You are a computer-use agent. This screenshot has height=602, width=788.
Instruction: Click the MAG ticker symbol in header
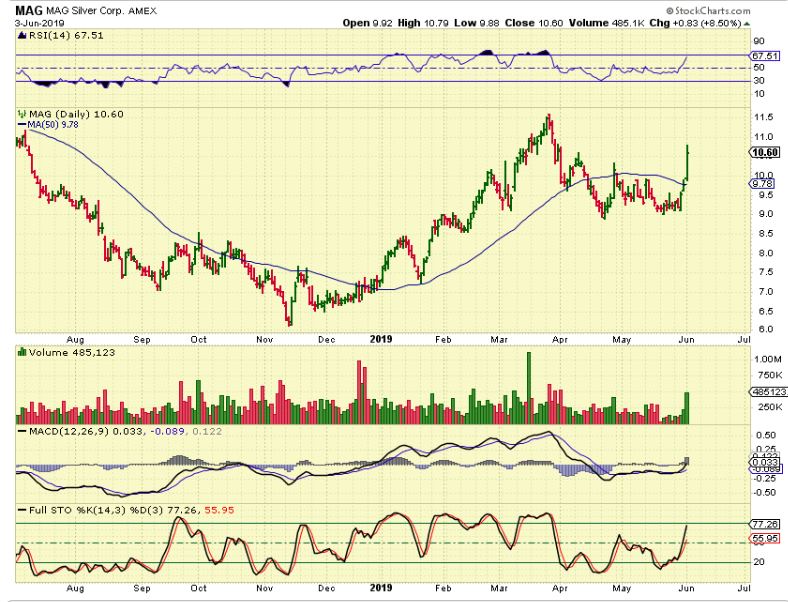[30, 9]
